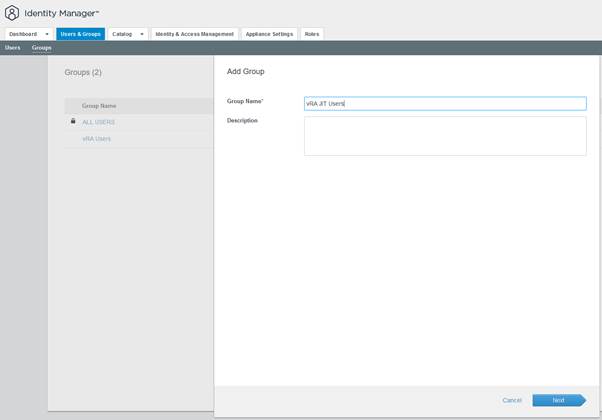Select the Users sub-tab
This screenshot has height=420, width=602.
[12, 48]
